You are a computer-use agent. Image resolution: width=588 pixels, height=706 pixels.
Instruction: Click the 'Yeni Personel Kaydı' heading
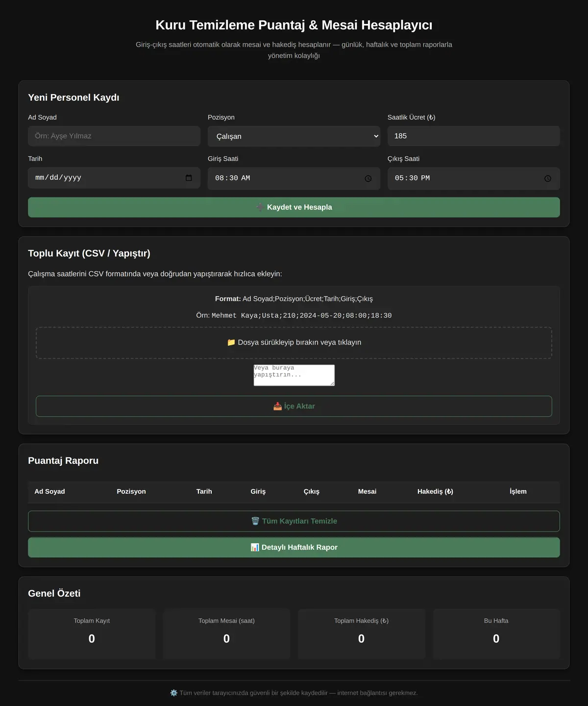point(73,98)
